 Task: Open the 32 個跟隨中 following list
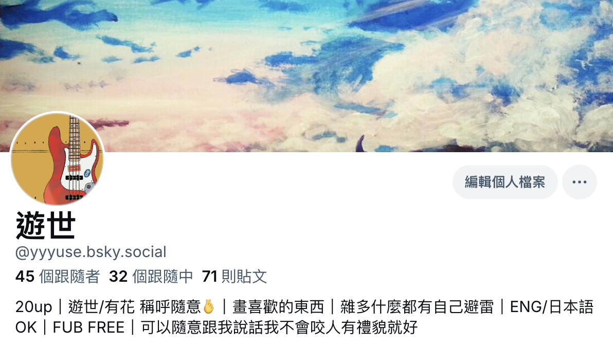(x=151, y=277)
